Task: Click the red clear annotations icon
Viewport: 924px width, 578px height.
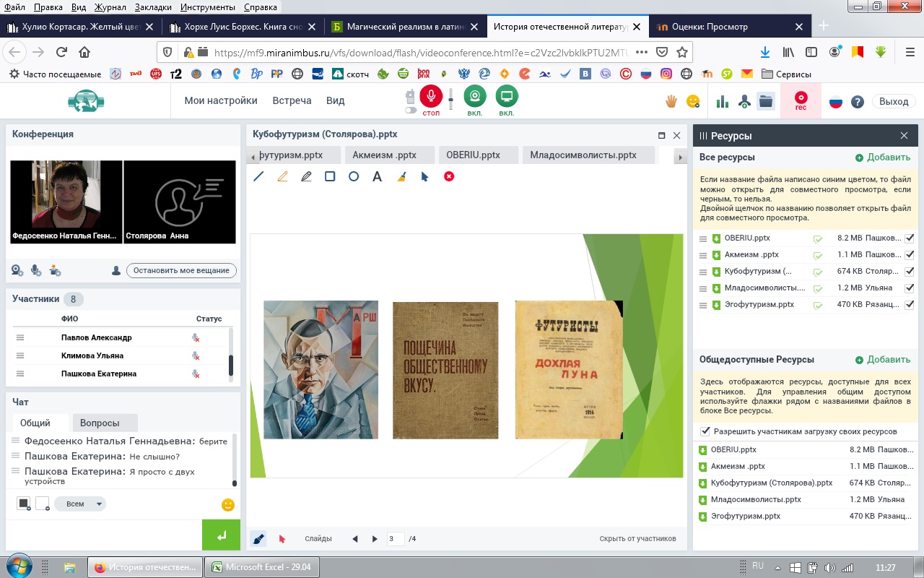Action: 449,176
